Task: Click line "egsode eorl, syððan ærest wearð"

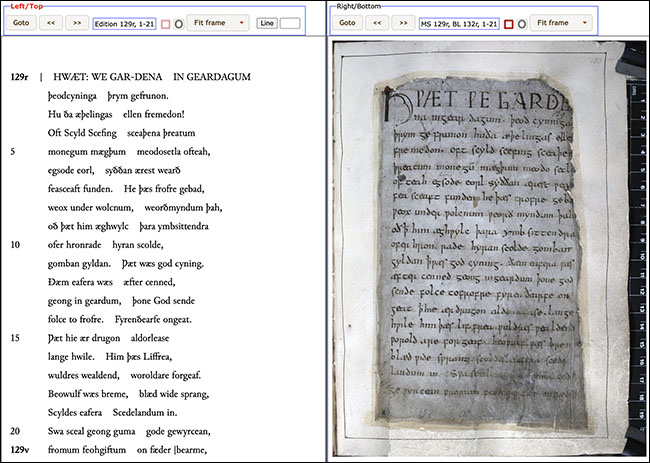Action: click(114, 170)
